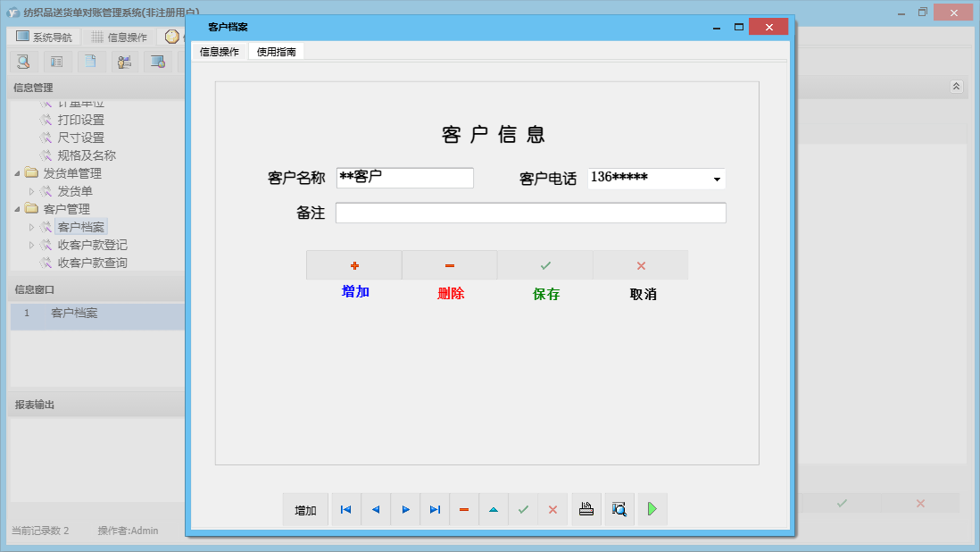Open the 使用指南 menu
The height and width of the screenshot is (552, 980).
click(277, 52)
